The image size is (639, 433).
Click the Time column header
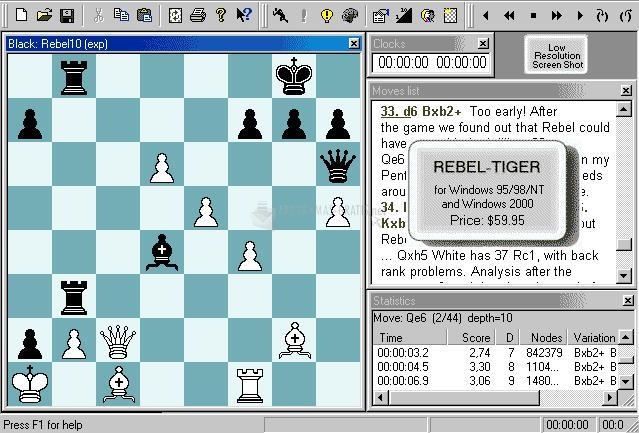click(x=410, y=337)
